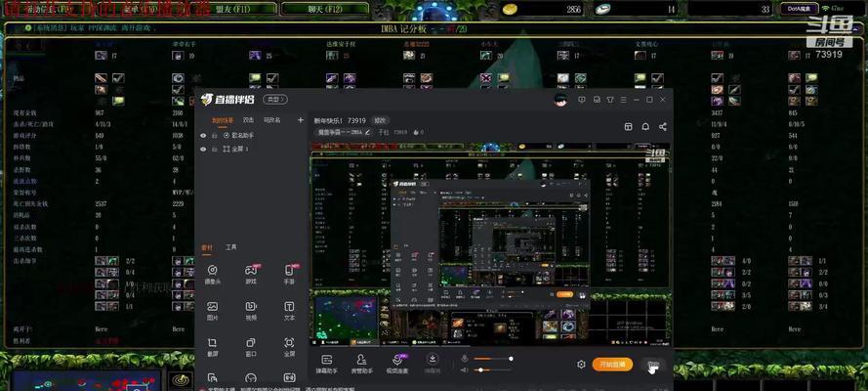Click the grey button right of 开始直播

(x=654, y=365)
